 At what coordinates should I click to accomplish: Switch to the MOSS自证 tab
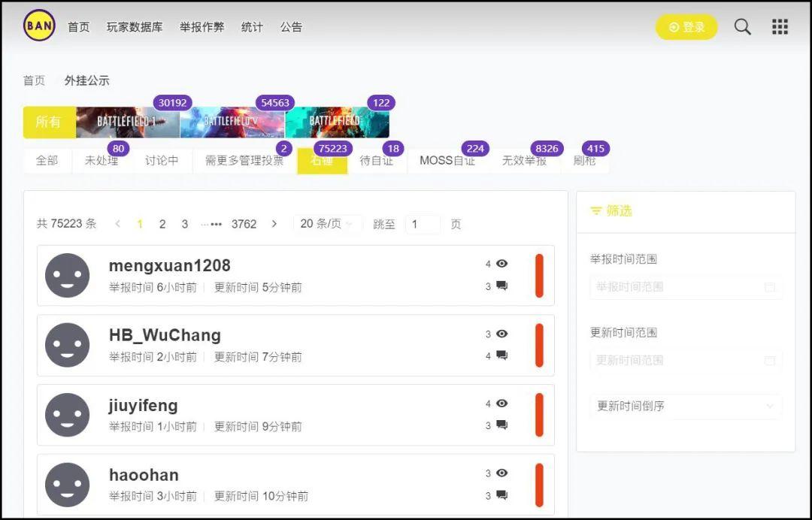447,160
